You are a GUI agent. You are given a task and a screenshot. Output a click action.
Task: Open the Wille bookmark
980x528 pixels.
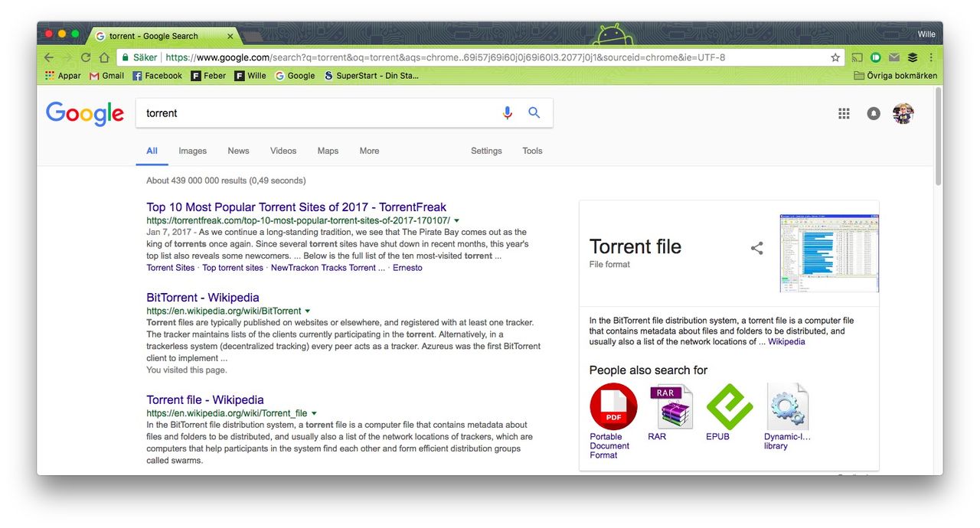click(250, 76)
